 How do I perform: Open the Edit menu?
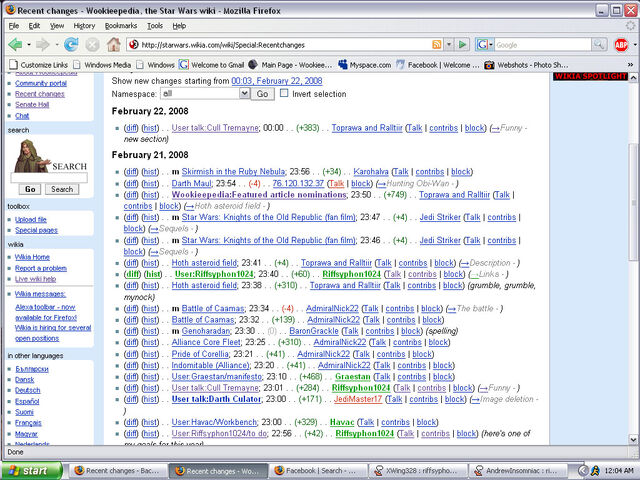(x=34, y=26)
